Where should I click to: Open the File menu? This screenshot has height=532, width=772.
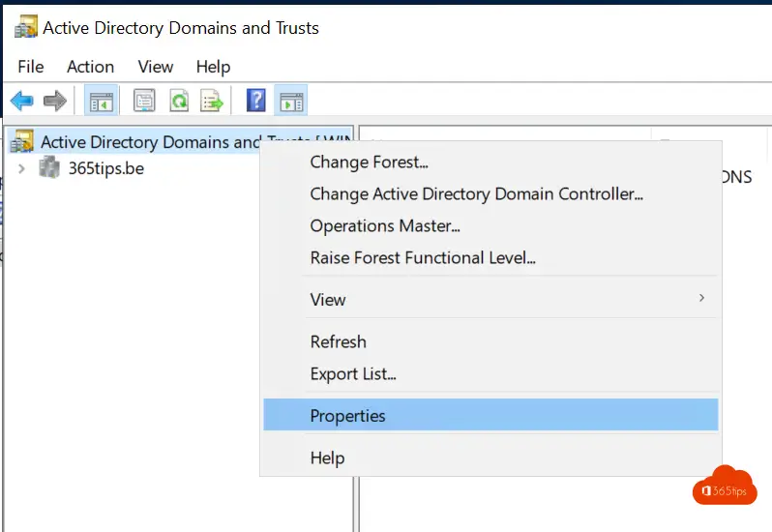coord(31,67)
